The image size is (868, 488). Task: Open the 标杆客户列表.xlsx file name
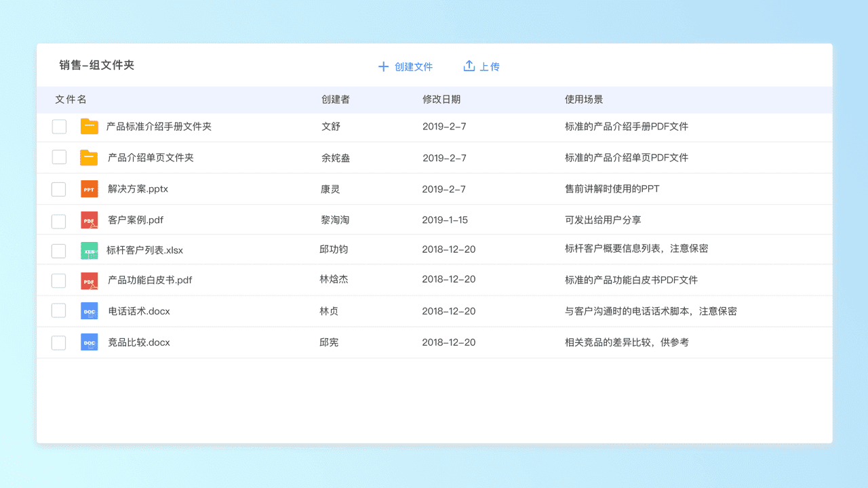(144, 250)
